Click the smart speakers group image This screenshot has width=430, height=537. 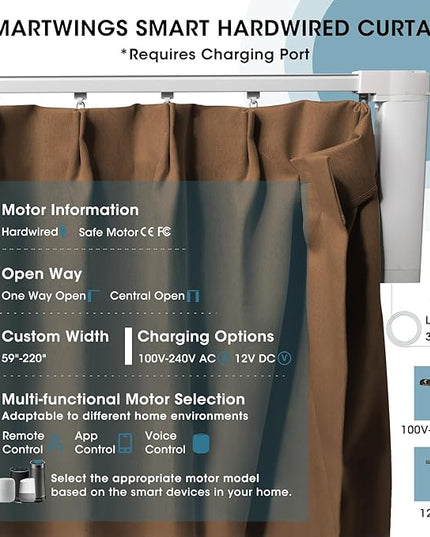pos(23,482)
